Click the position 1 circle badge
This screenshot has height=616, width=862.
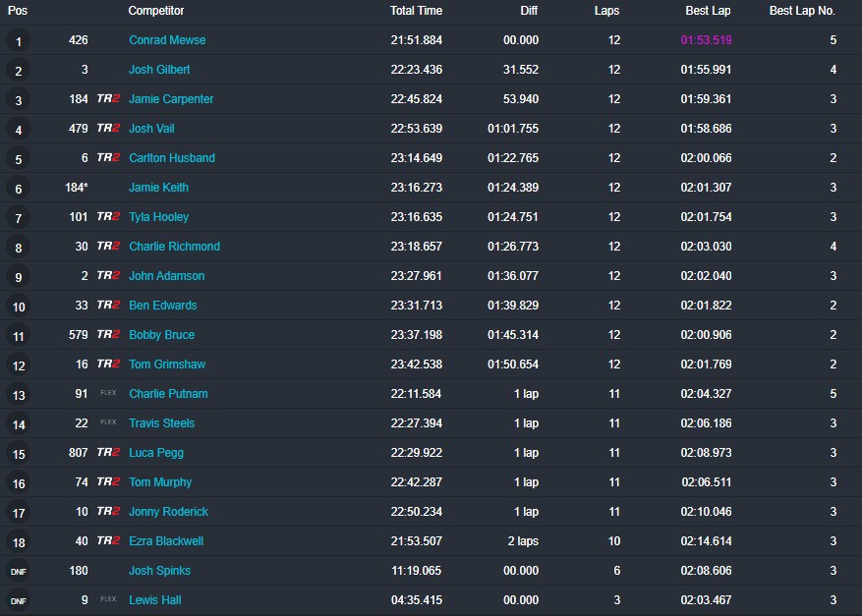pyautogui.click(x=18, y=41)
